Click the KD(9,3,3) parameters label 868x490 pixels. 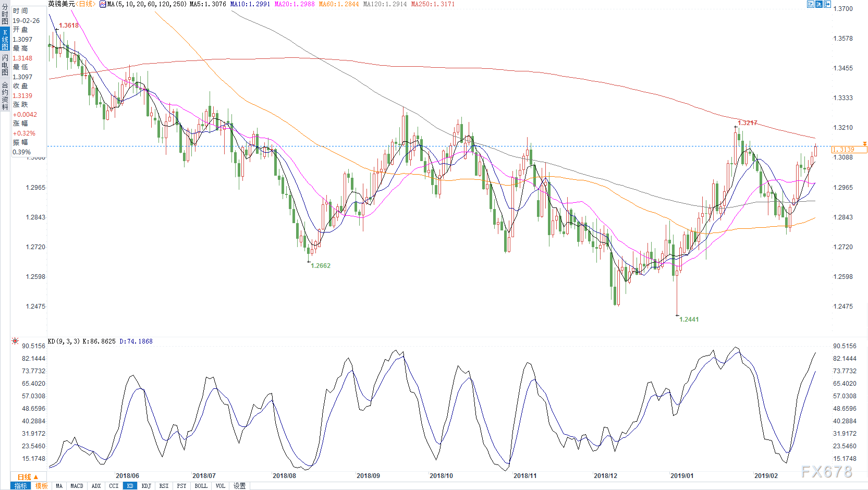(x=64, y=341)
